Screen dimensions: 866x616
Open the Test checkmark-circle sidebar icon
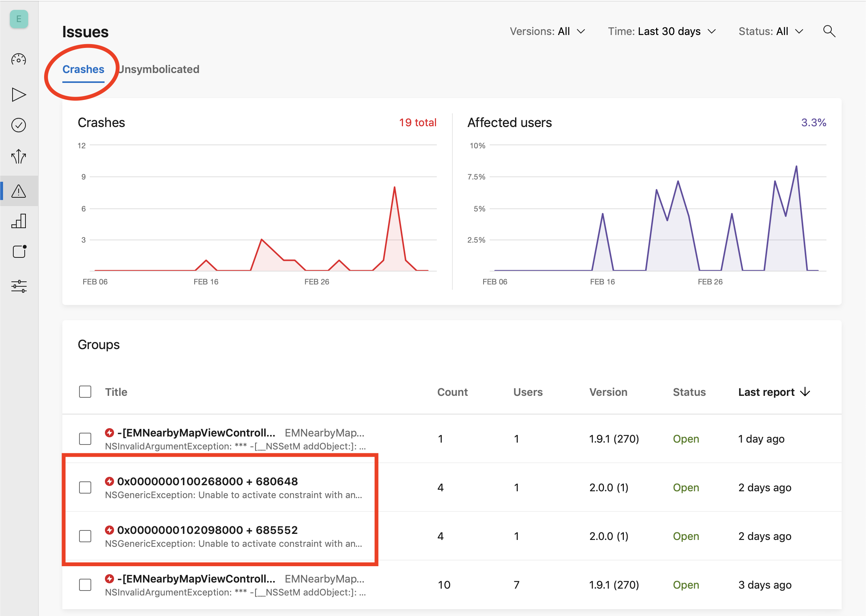[x=19, y=125]
